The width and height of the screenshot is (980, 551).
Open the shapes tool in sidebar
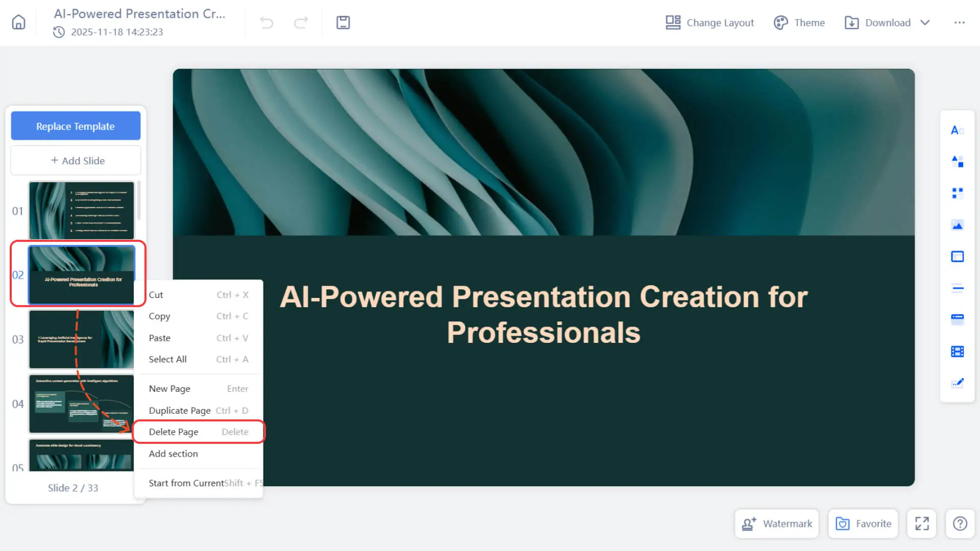click(957, 162)
